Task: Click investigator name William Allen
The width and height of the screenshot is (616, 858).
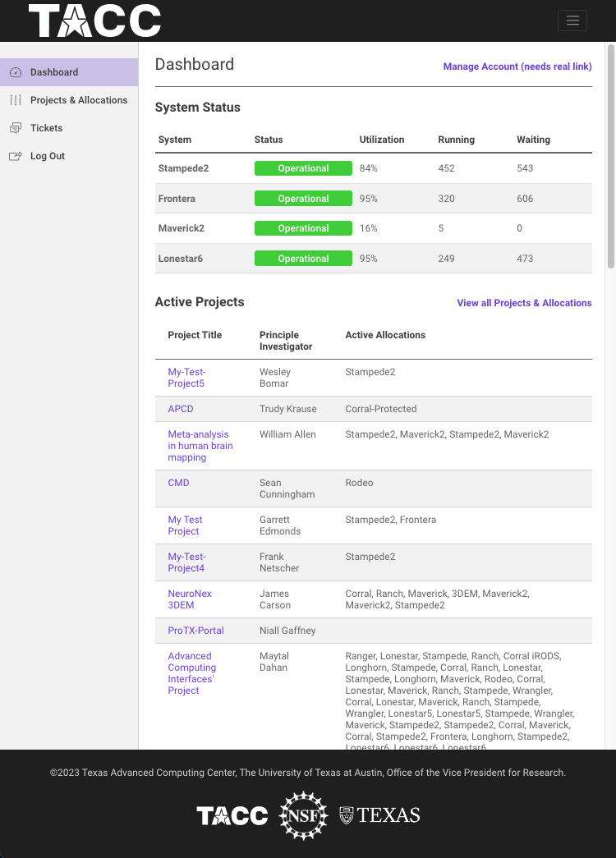Action: 287,434
